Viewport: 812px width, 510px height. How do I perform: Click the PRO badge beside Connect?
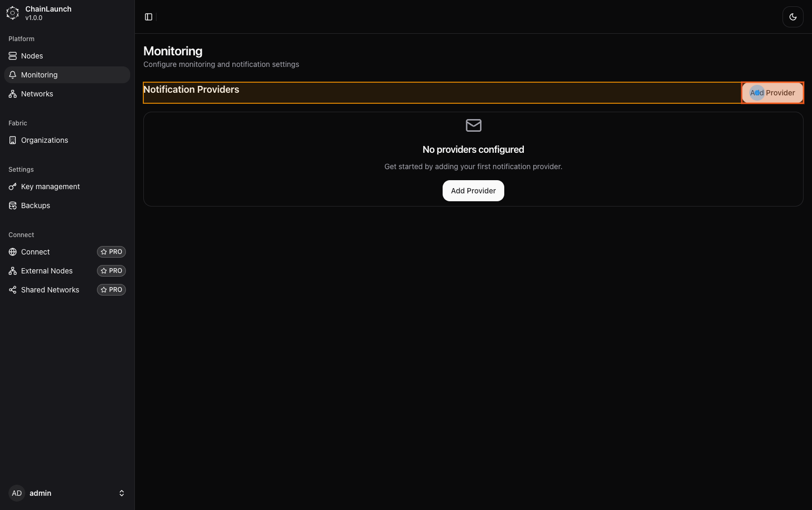(x=111, y=252)
